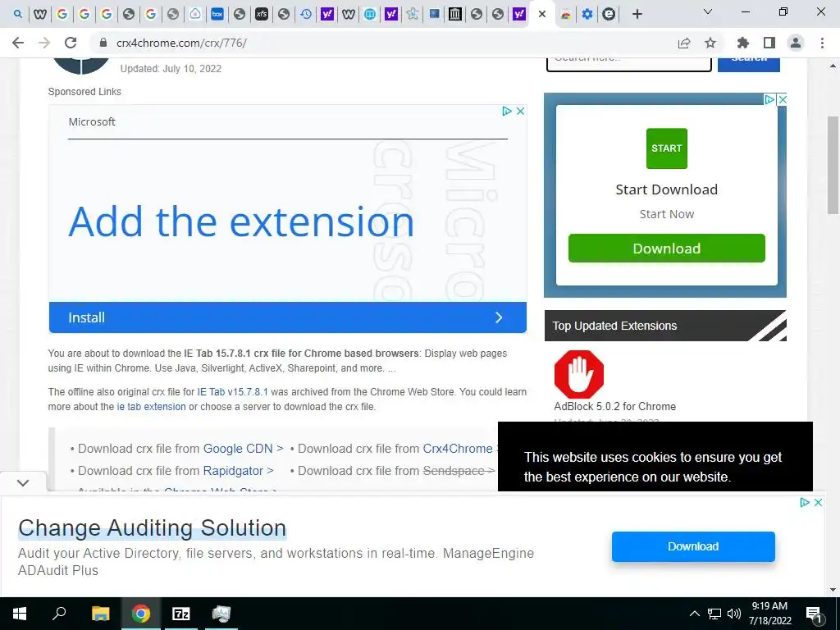The image size is (840, 630).
Task: Click AdChoices icon on bottom banner ad
Action: pyautogui.click(x=804, y=503)
